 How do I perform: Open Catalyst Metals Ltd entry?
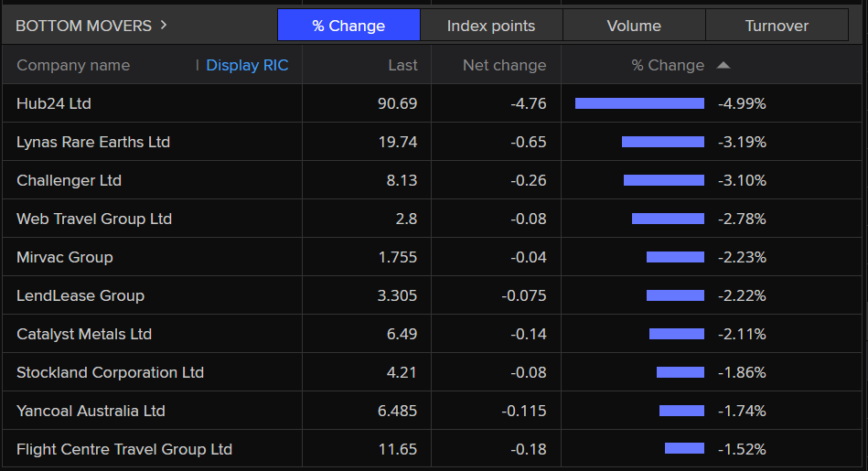84,334
